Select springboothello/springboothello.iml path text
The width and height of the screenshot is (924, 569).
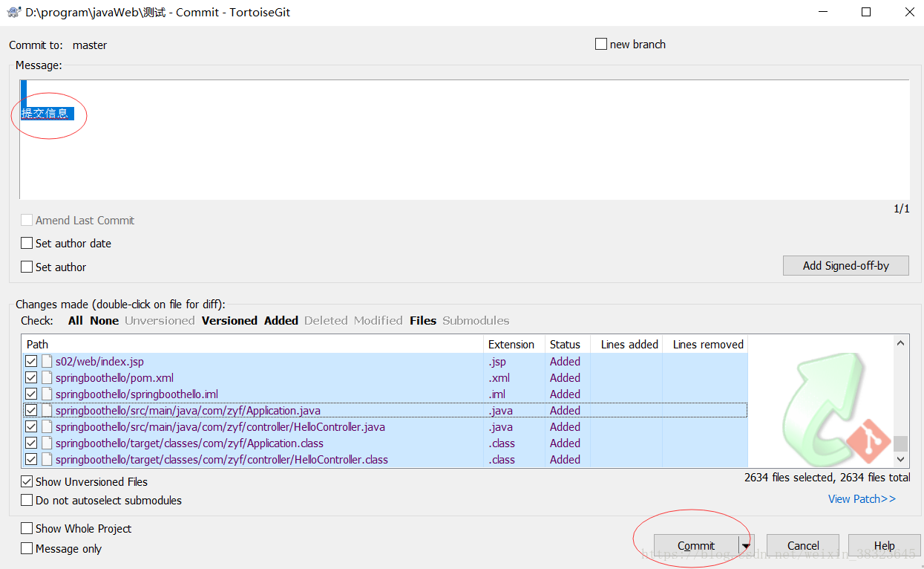coord(137,394)
